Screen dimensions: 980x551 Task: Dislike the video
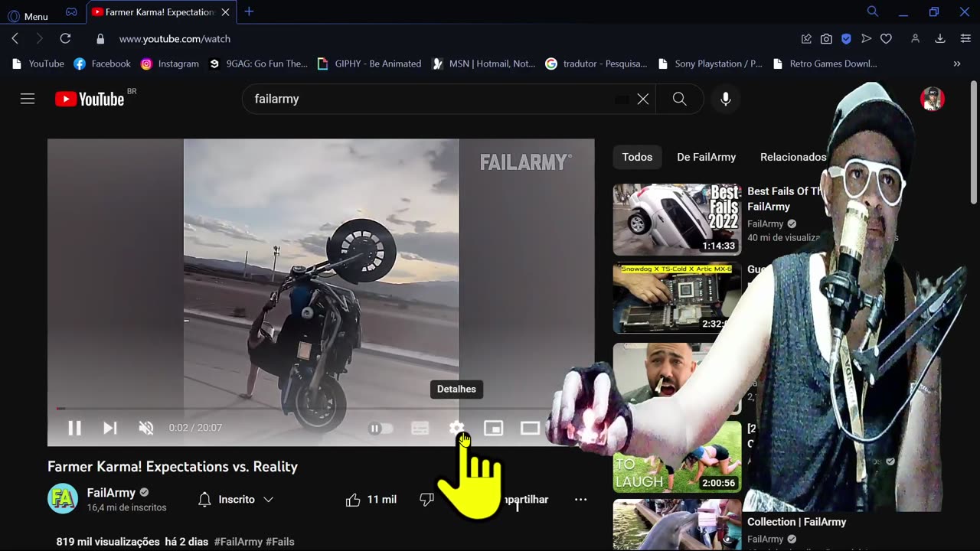click(427, 500)
